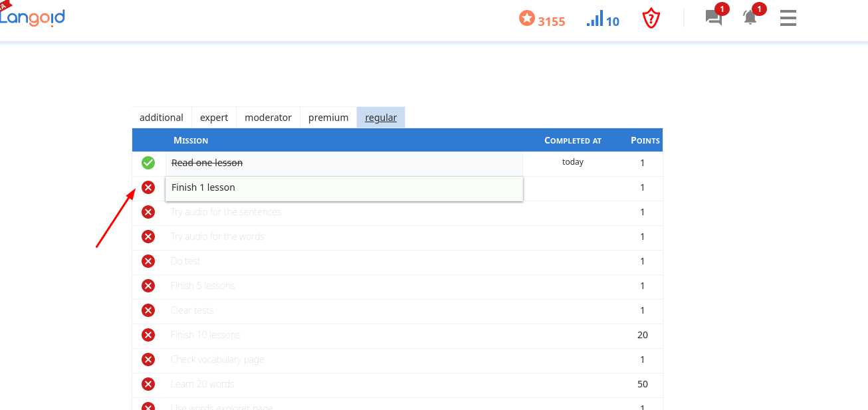Click the today completion date
Image resolution: width=868 pixels, height=410 pixels.
tap(573, 162)
